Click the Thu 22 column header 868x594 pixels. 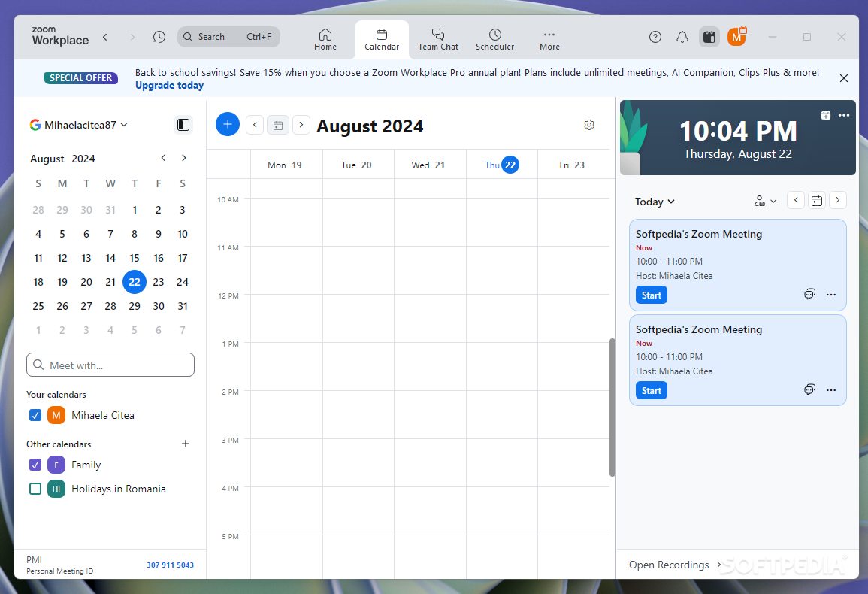coord(501,165)
